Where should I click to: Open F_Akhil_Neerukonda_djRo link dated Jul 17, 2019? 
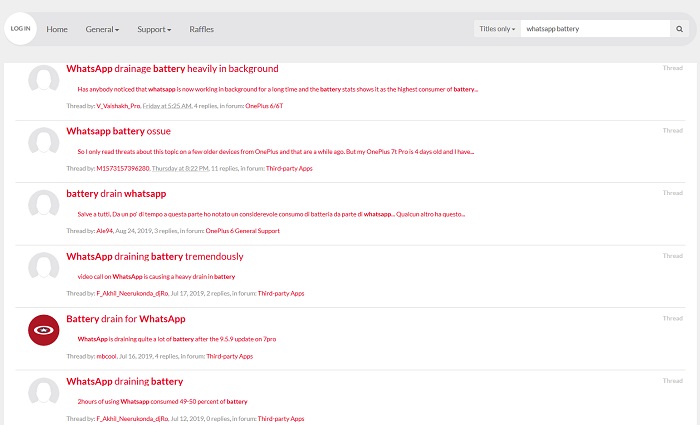pyautogui.click(x=132, y=294)
